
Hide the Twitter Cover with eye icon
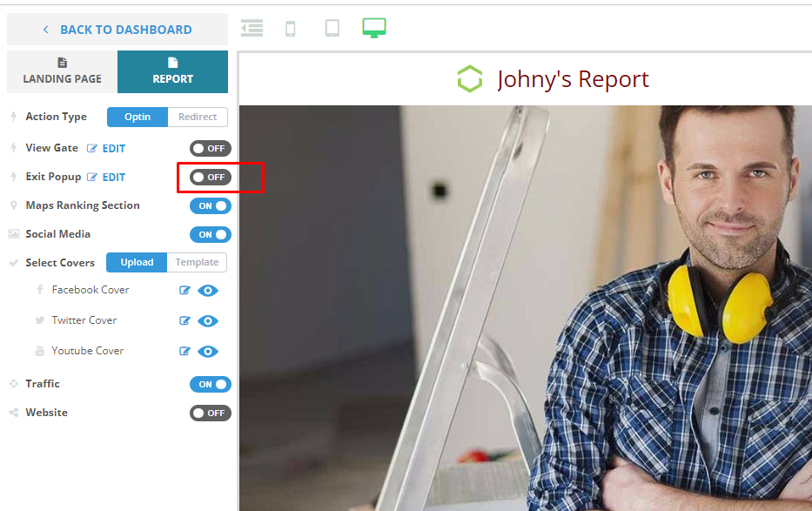tap(208, 321)
